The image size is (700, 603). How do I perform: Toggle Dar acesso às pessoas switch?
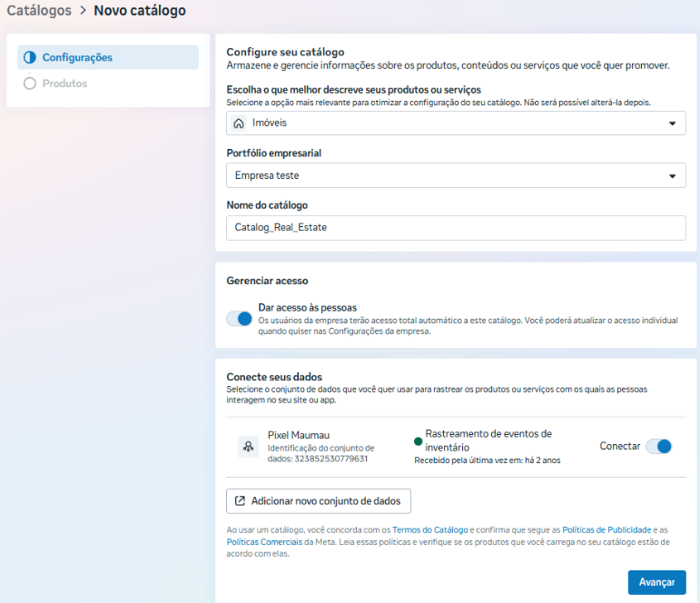tap(240, 319)
